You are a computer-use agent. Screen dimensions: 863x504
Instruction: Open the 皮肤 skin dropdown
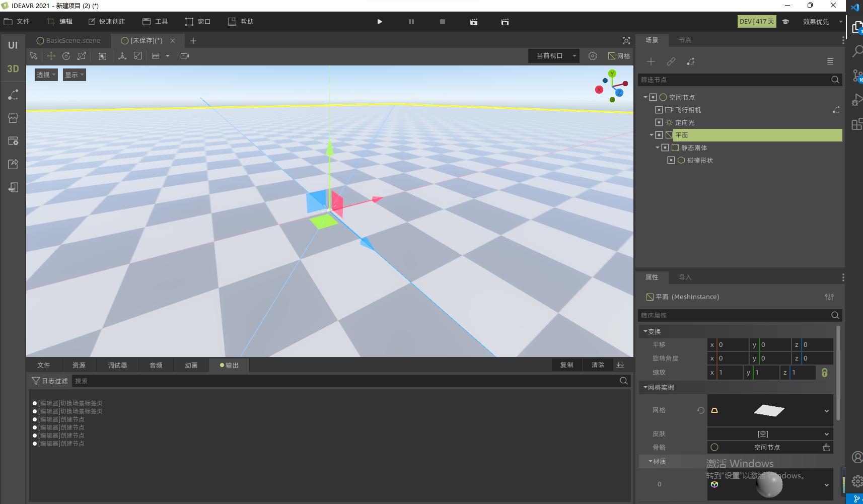[x=770, y=434]
